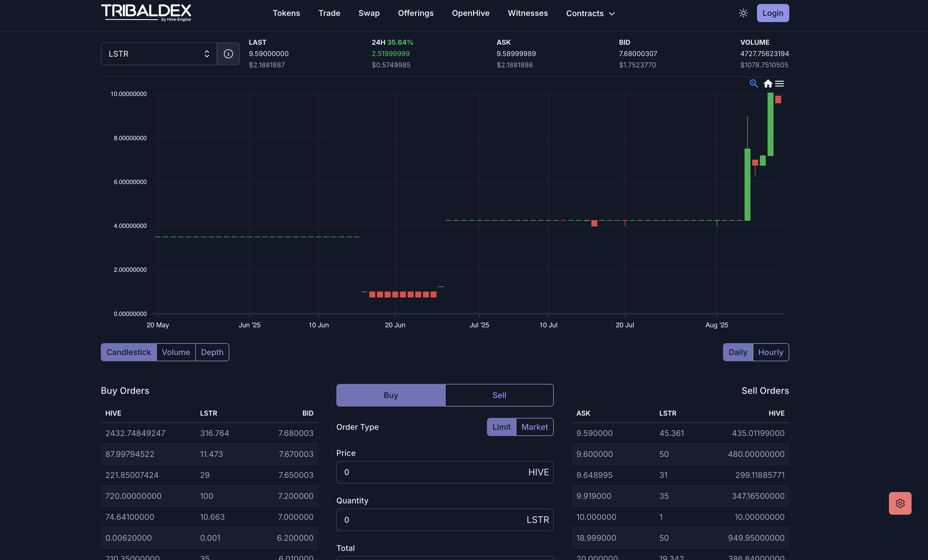Expand the Contracts menu
The height and width of the screenshot is (560, 928).
(590, 13)
